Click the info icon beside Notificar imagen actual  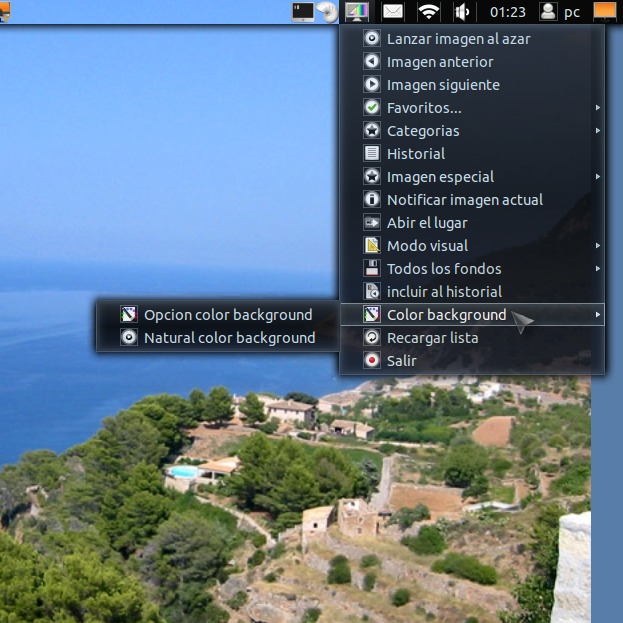372,199
